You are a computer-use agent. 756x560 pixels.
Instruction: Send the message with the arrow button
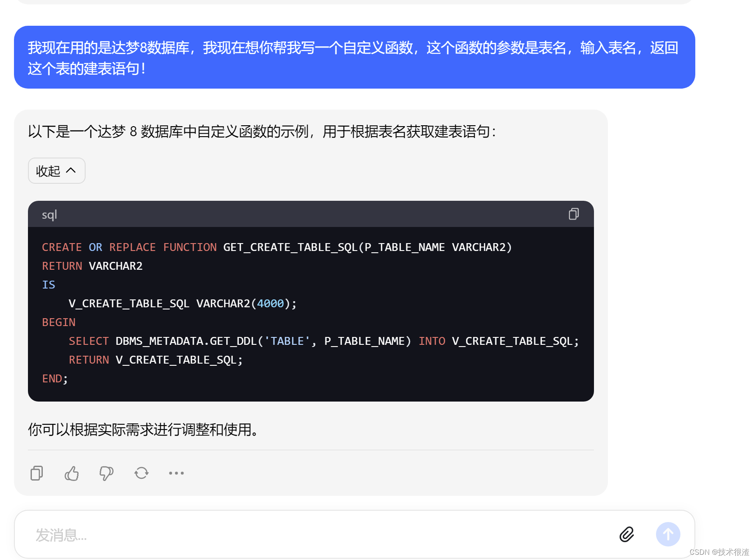668,534
